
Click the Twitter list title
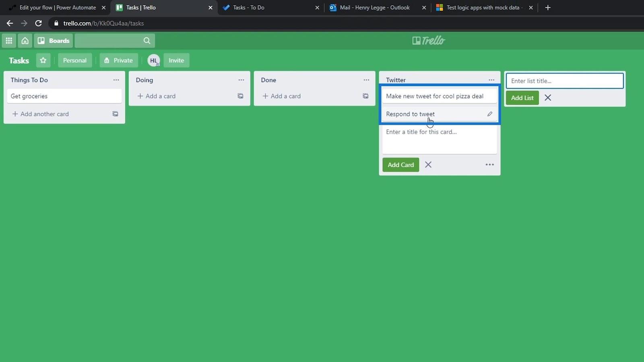tap(396, 80)
